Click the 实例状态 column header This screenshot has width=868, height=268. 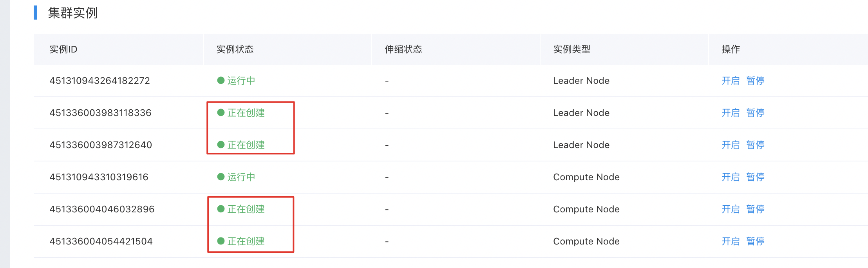(235, 49)
